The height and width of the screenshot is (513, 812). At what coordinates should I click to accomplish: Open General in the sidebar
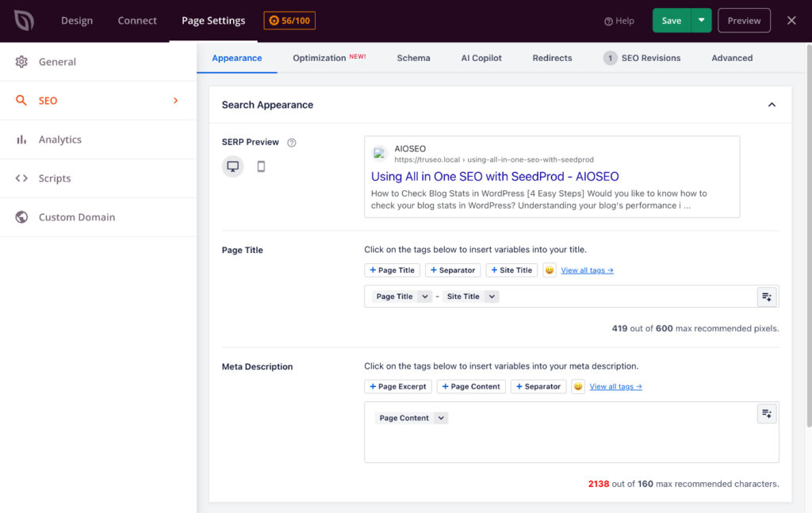(x=98, y=62)
